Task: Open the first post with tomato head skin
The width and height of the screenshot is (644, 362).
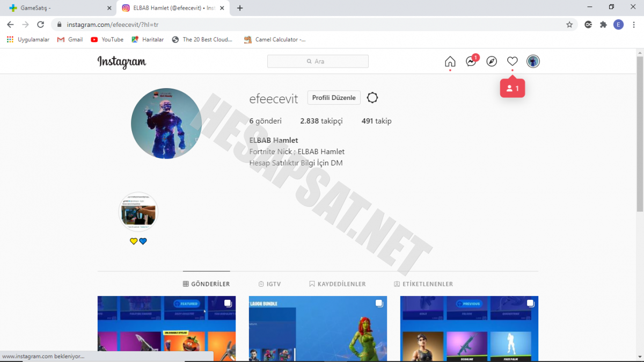Action: coord(166,329)
